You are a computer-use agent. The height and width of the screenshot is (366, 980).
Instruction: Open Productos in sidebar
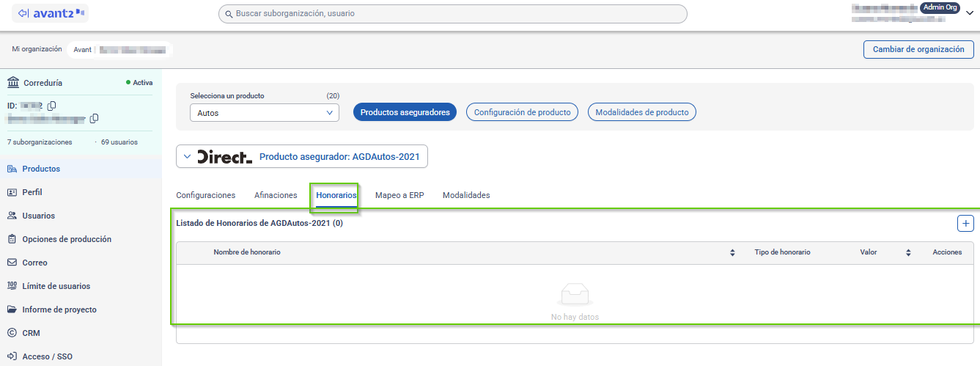coord(81,169)
